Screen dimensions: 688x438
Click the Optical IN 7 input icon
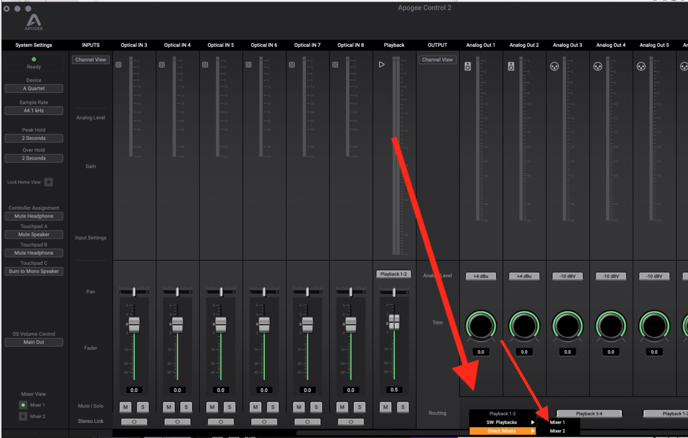tap(292, 65)
